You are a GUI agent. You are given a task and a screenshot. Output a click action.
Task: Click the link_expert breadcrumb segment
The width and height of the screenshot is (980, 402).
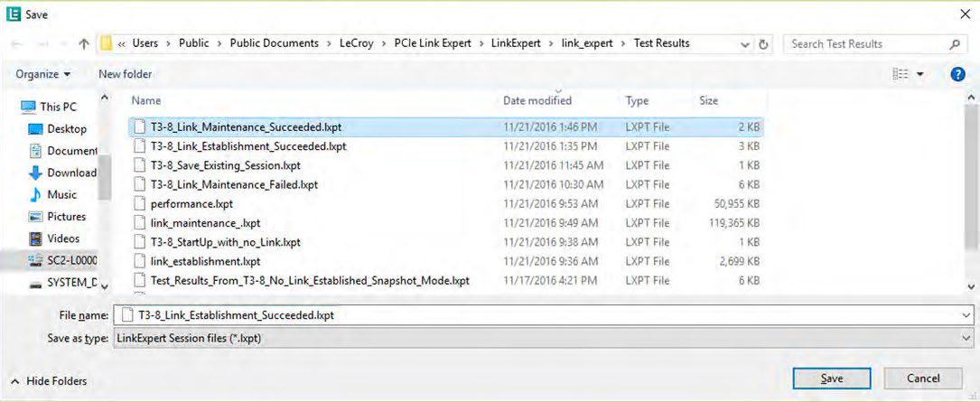point(587,43)
